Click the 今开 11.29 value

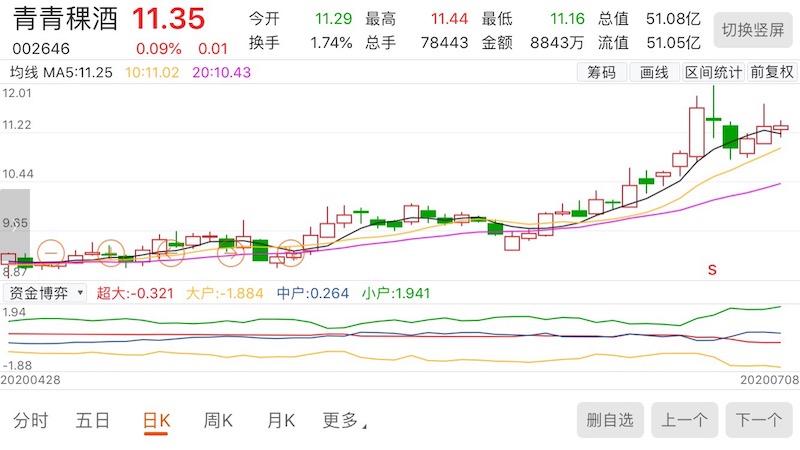tap(333, 19)
